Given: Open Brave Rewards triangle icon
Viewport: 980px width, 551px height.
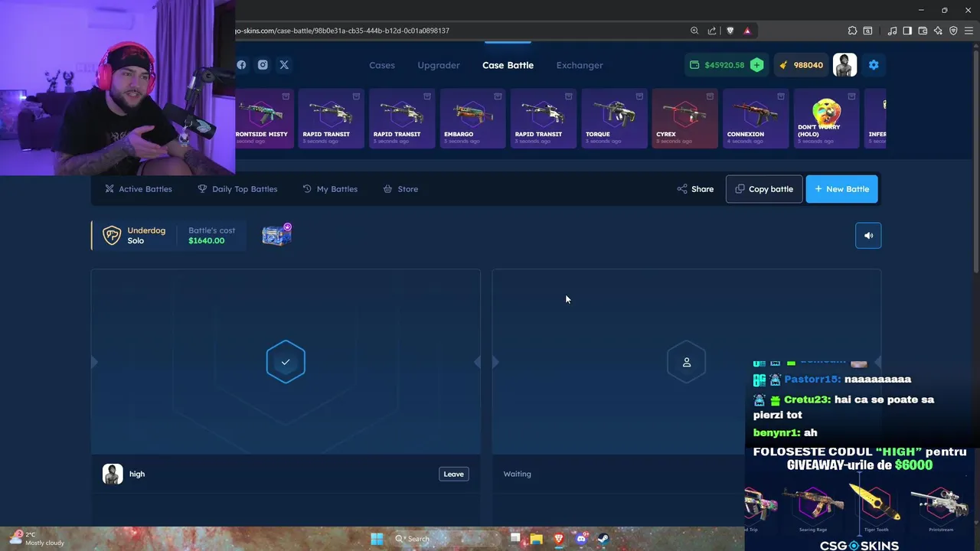Looking at the screenshot, I should [747, 31].
